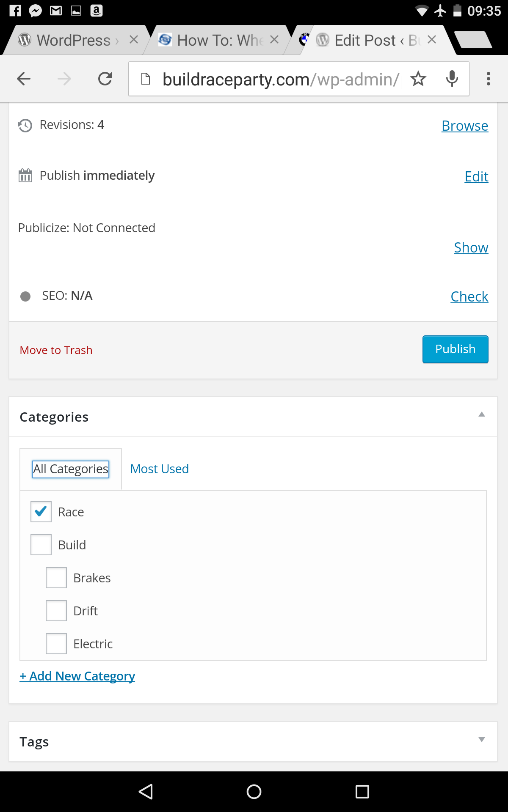The height and width of the screenshot is (812, 508).
Task: Show Publicize connection details
Action: click(x=471, y=247)
